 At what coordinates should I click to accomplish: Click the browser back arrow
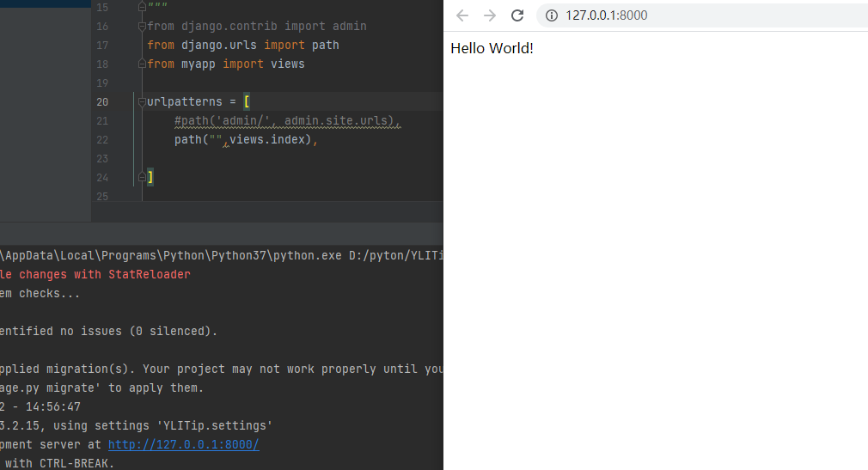(462, 15)
